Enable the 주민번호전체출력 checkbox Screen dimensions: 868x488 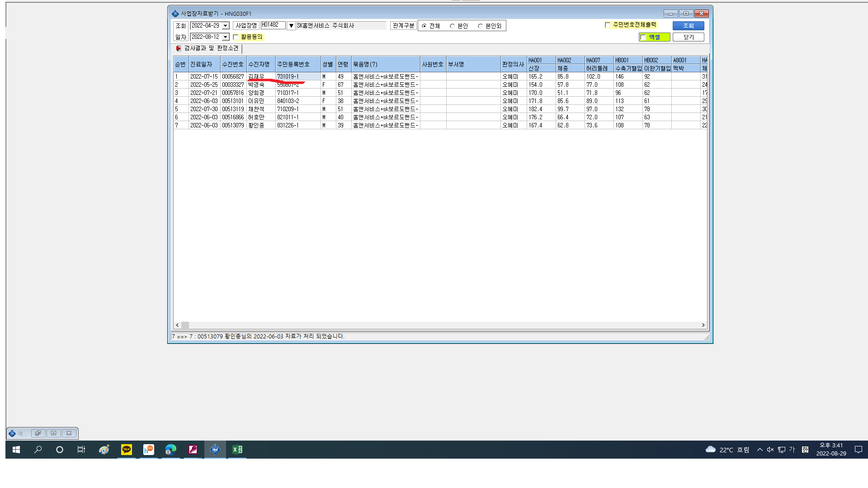pos(608,25)
